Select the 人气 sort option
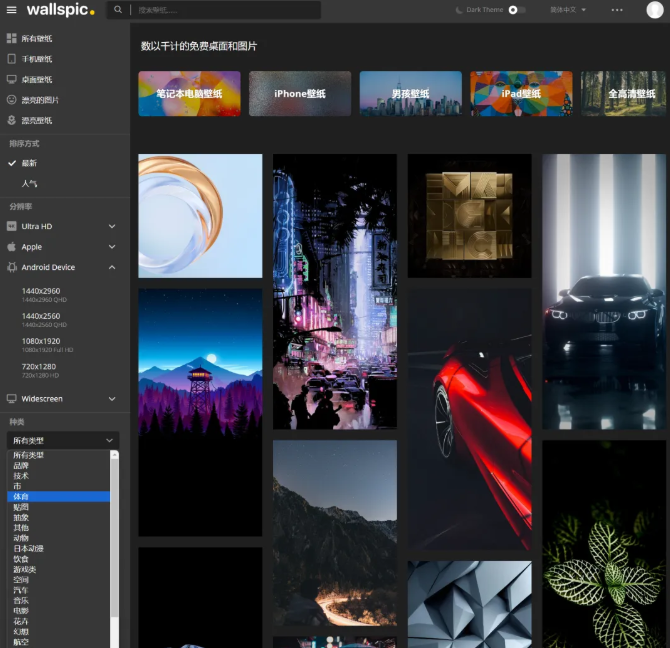Screen dimensions: 670x648 [x=29, y=184]
